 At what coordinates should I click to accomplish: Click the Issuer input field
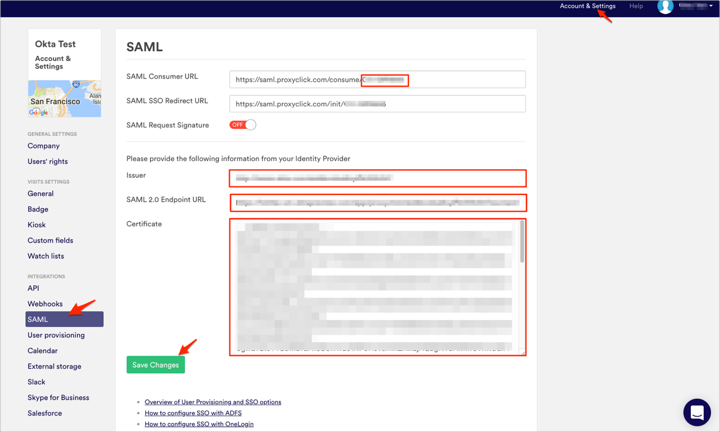tap(377, 179)
